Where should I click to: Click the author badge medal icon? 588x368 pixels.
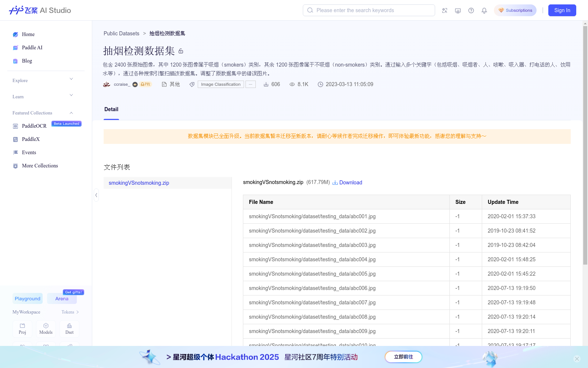(135, 84)
